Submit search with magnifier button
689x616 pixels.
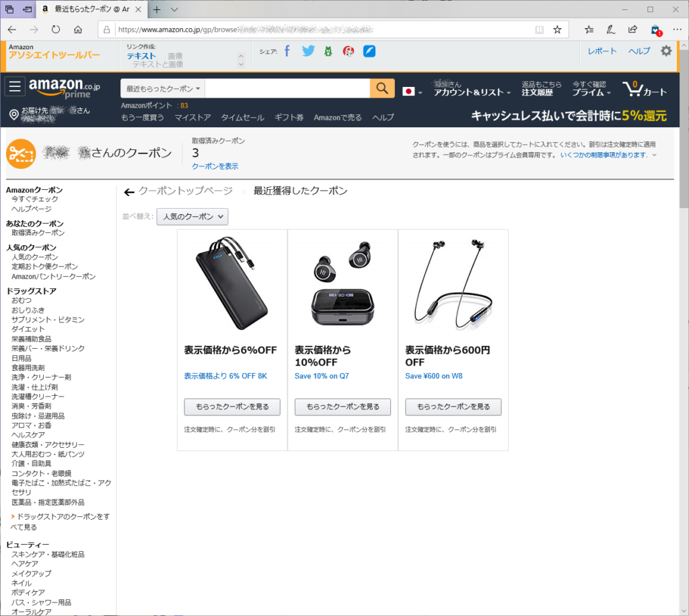click(382, 88)
